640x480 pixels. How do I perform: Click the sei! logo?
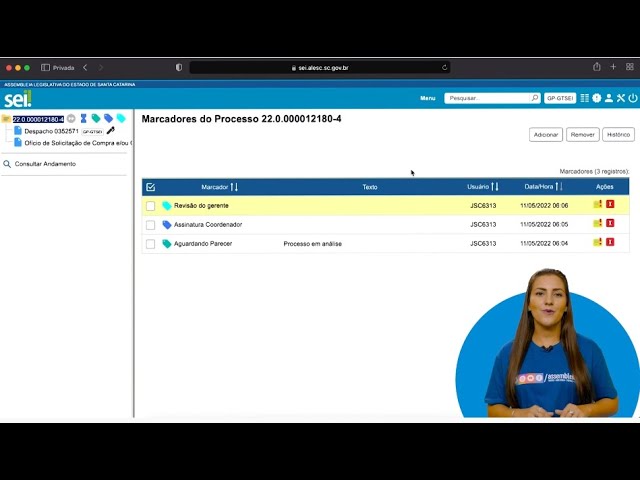pyautogui.click(x=18, y=99)
